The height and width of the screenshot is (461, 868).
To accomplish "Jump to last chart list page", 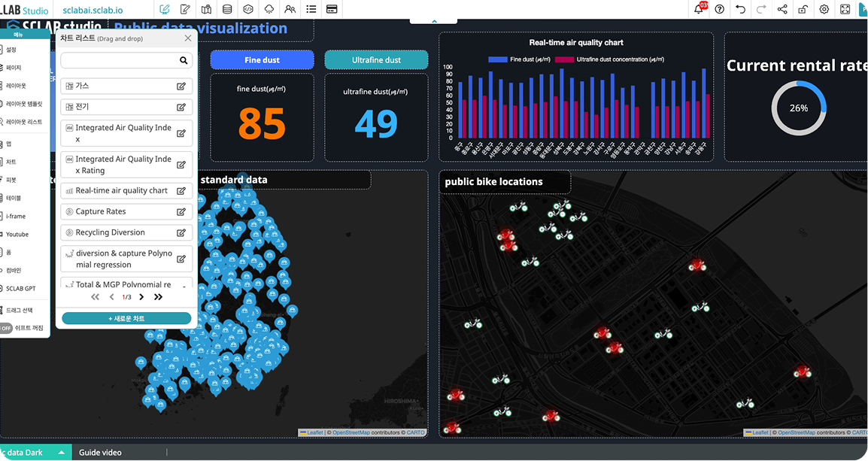I will [158, 297].
